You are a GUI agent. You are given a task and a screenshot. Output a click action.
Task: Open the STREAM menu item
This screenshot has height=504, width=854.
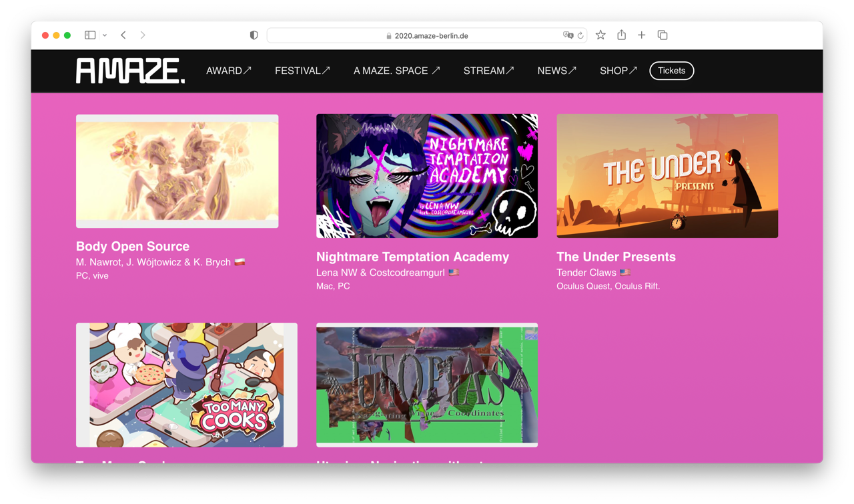(x=488, y=71)
